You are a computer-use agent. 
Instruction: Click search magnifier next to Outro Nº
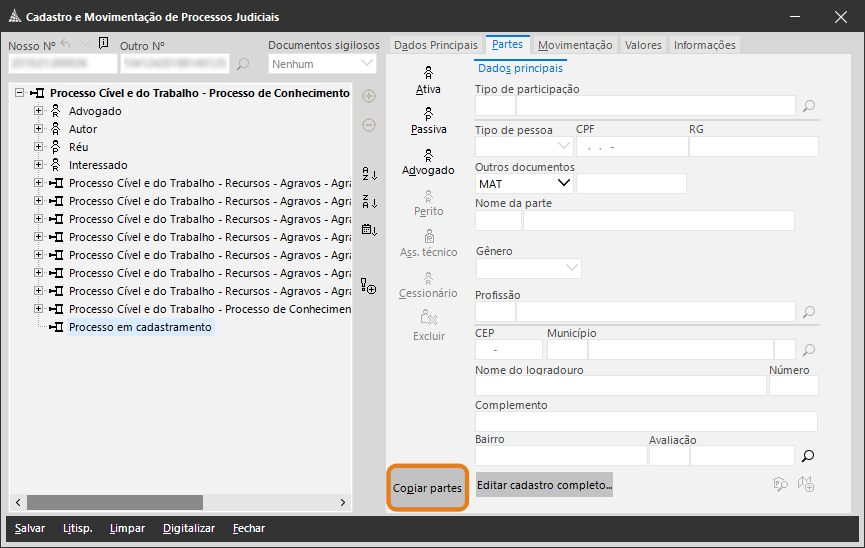click(x=243, y=65)
